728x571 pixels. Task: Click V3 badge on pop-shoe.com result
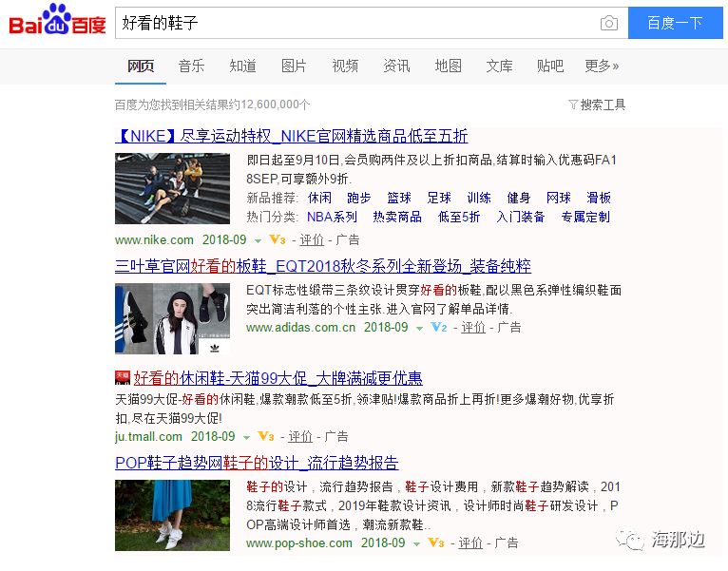(436, 542)
